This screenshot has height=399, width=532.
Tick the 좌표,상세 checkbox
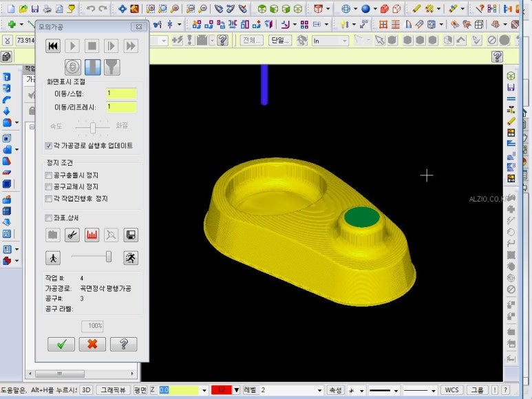point(48,218)
